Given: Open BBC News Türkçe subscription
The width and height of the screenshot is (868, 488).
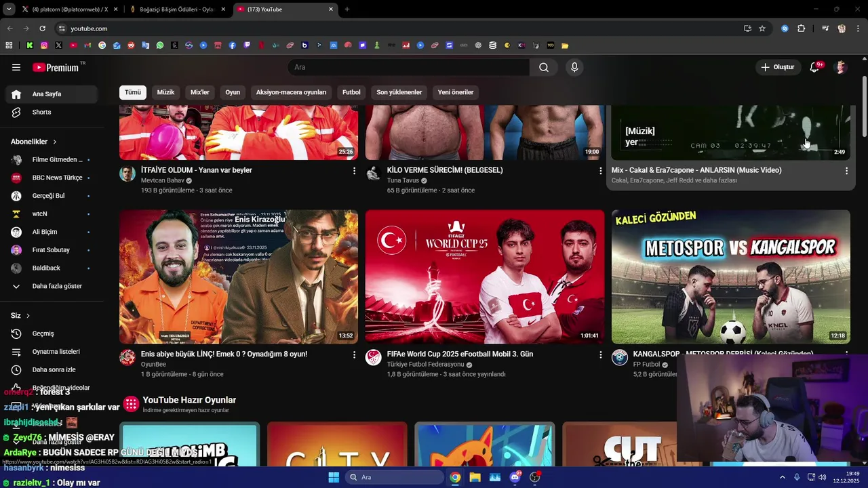Looking at the screenshot, I should point(52,178).
